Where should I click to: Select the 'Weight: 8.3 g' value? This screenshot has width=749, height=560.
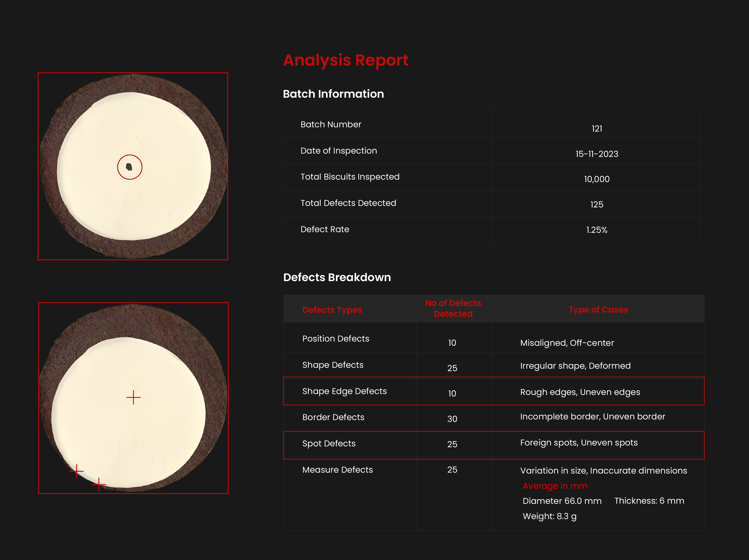(550, 516)
